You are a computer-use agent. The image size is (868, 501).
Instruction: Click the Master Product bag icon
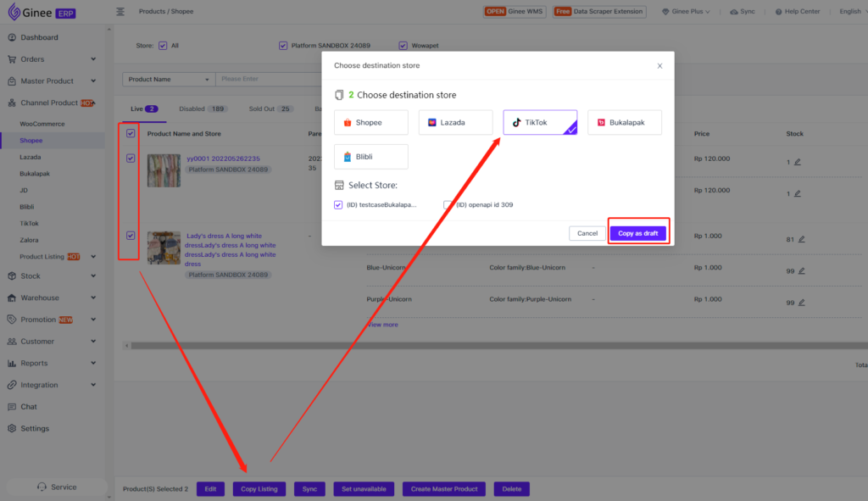click(x=12, y=81)
